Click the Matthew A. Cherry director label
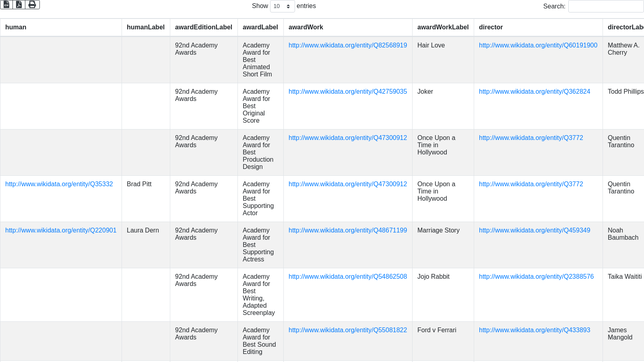Image resolution: width=644 pixels, height=362 pixels. 623,49
